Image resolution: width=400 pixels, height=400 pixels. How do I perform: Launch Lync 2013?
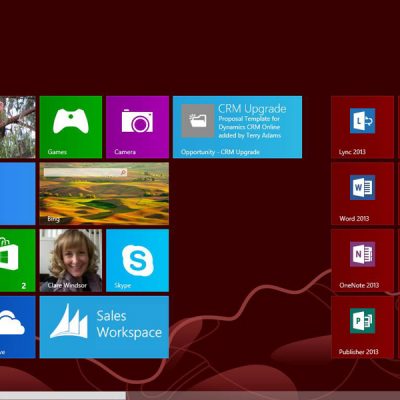pyautogui.click(x=362, y=127)
